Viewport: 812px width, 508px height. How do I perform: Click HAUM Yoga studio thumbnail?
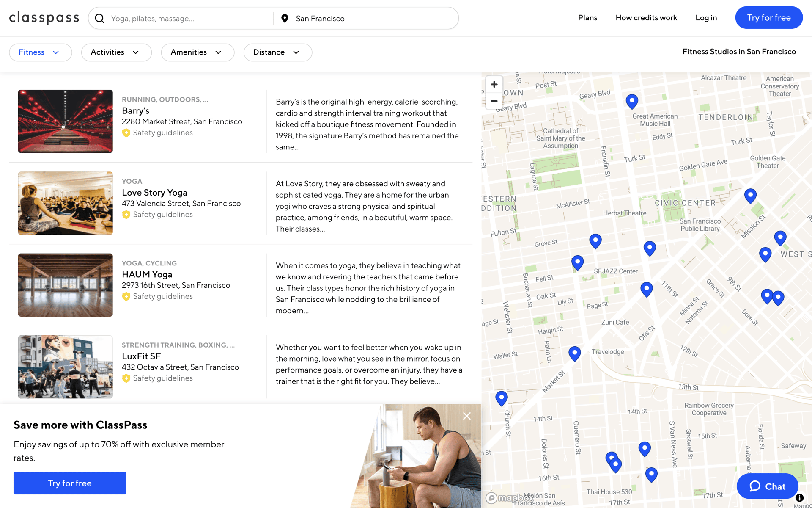point(65,285)
